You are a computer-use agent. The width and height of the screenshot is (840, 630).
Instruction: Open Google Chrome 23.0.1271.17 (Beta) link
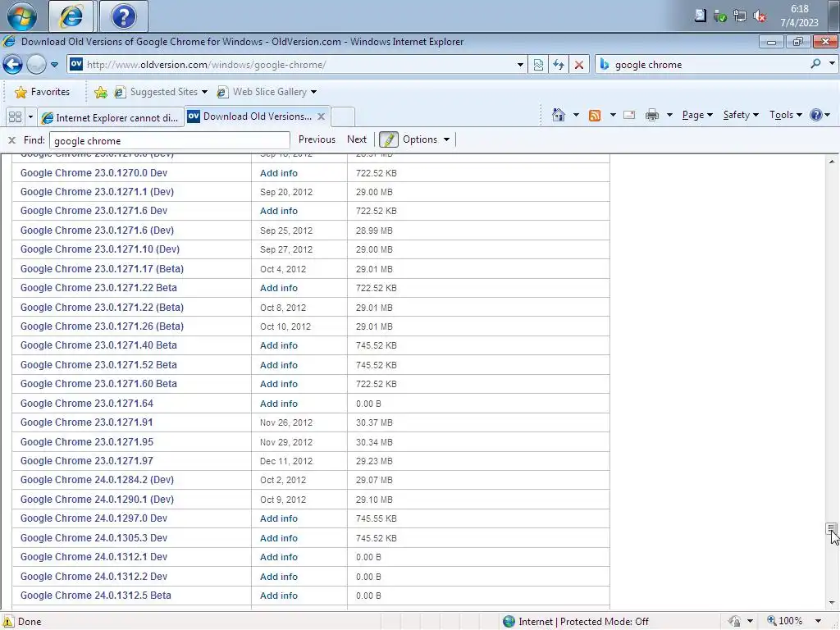(x=102, y=269)
